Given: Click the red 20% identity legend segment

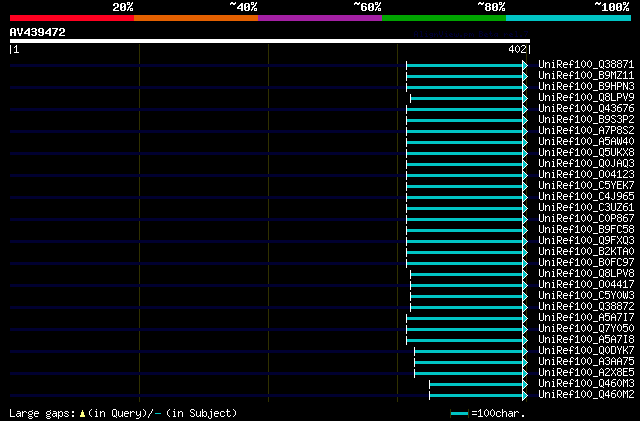Looking at the screenshot, I should [72, 18].
